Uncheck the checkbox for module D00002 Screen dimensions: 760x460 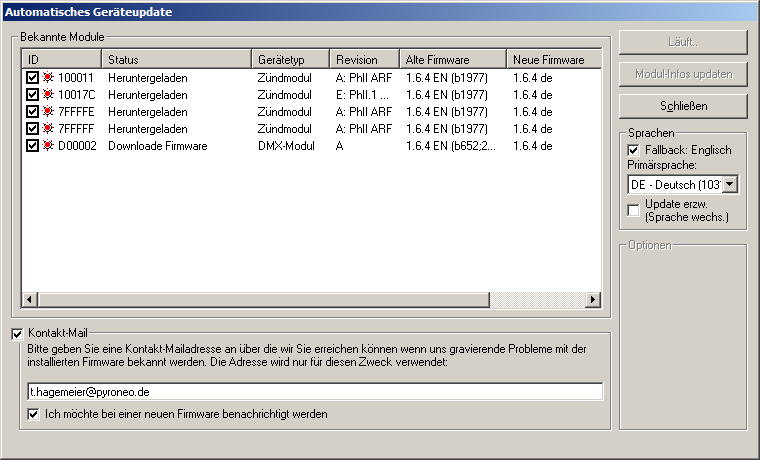click(32, 145)
